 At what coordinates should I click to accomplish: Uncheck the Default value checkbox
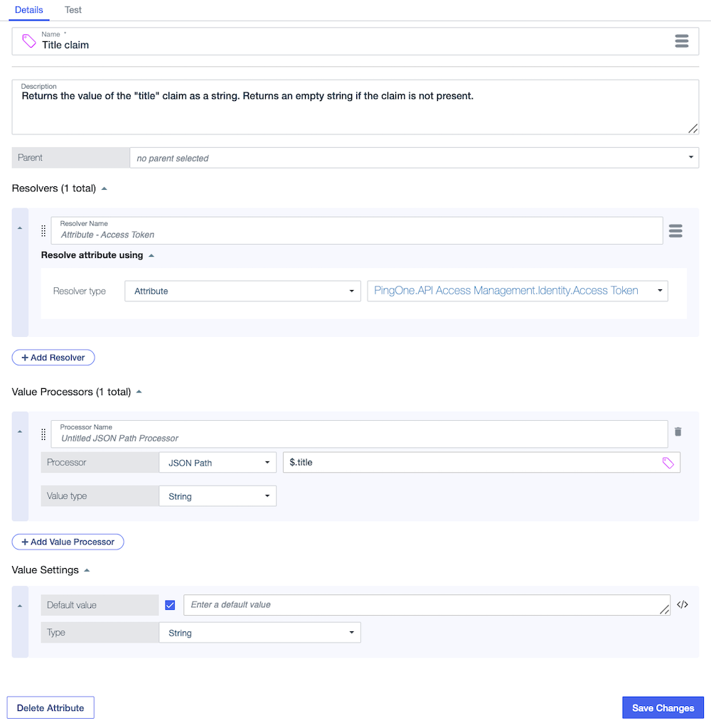pos(170,605)
